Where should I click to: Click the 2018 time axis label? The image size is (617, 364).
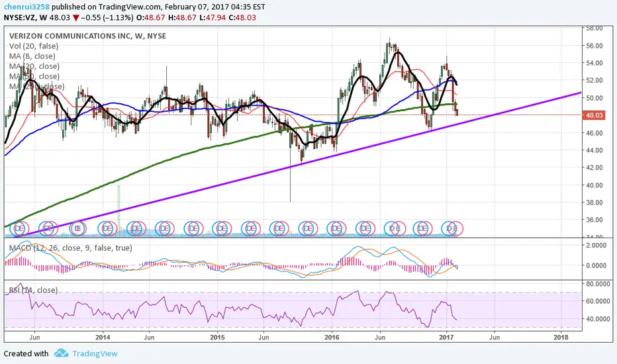(x=561, y=338)
